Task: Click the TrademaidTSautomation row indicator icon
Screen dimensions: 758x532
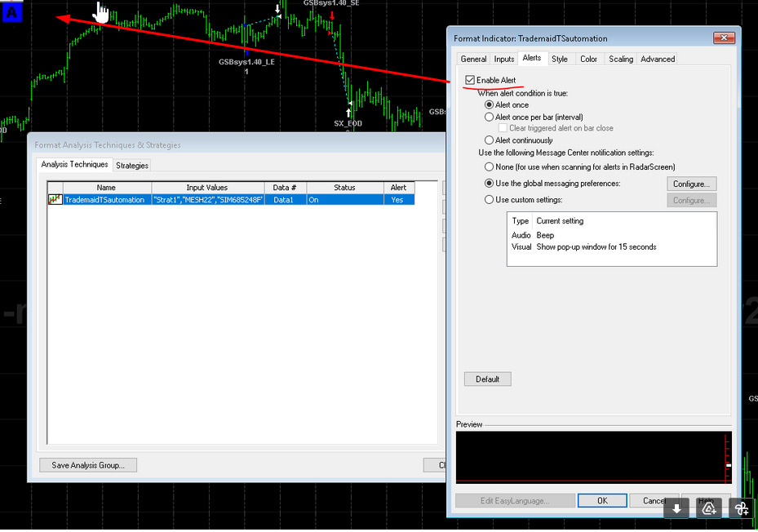Action: (55, 199)
